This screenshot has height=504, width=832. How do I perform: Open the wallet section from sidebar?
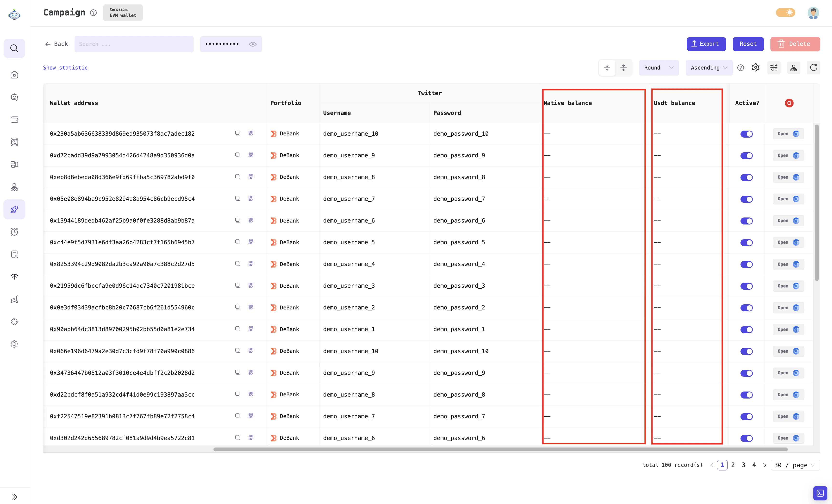tap(14, 119)
